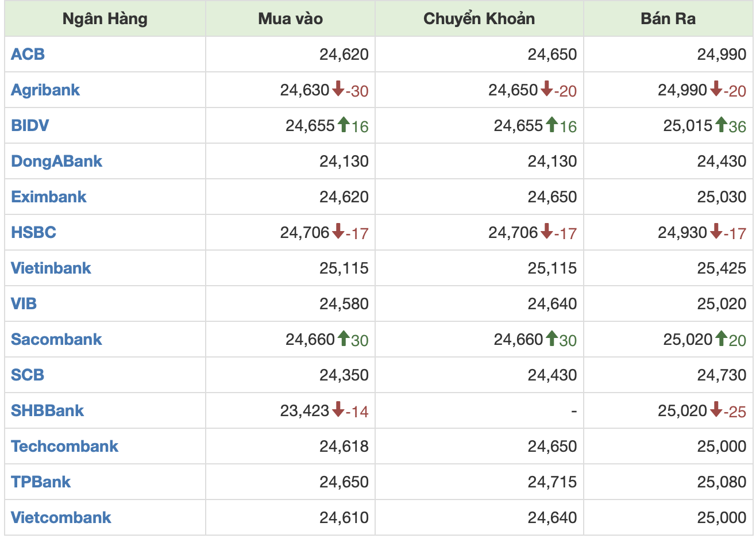Open the Techcombank link
756x538 pixels.
point(64,446)
